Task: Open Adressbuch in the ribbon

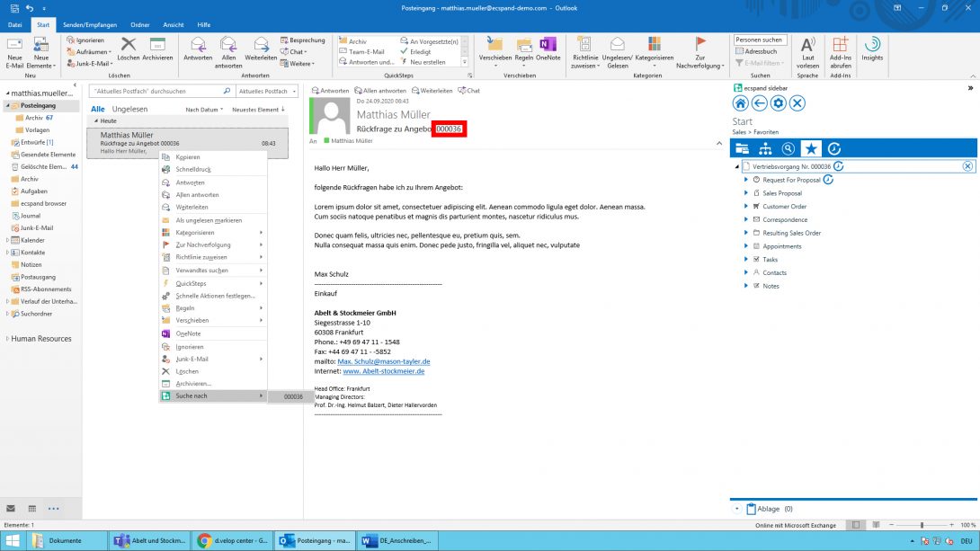Action: tap(756, 51)
